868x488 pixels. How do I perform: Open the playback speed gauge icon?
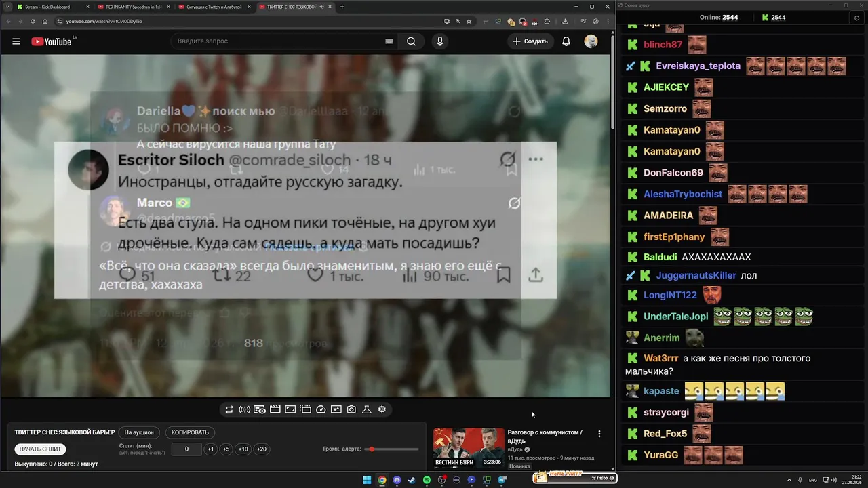point(321,409)
